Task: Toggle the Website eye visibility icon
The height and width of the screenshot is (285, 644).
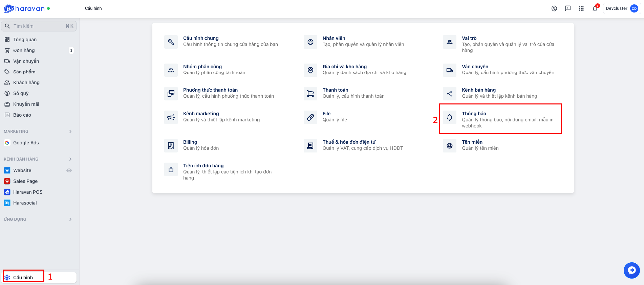Action: tap(69, 170)
